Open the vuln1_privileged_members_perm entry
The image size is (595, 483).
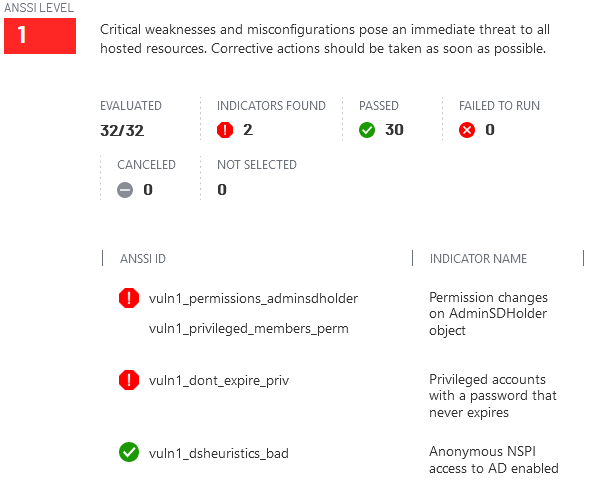[249, 329]
